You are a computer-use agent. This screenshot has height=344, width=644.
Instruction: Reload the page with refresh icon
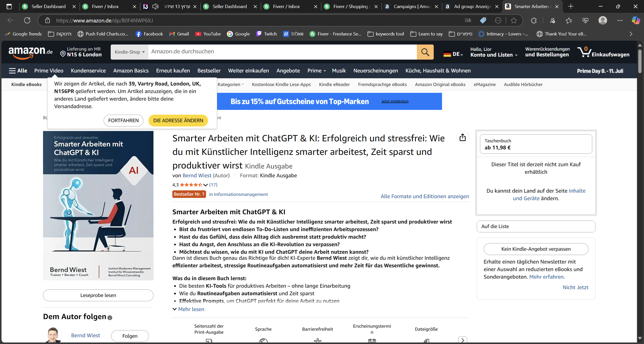click(x=27, y=20)
